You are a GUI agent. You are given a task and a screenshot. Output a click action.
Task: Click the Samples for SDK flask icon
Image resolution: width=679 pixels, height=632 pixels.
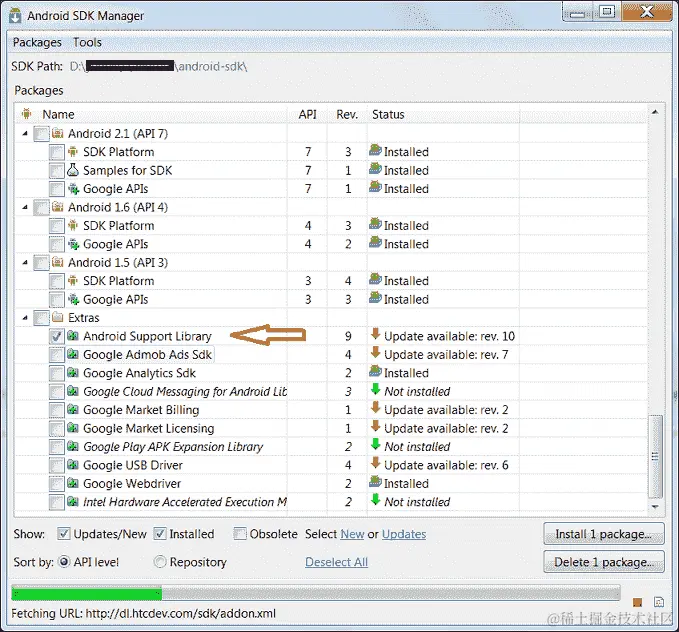pos(73,170)
